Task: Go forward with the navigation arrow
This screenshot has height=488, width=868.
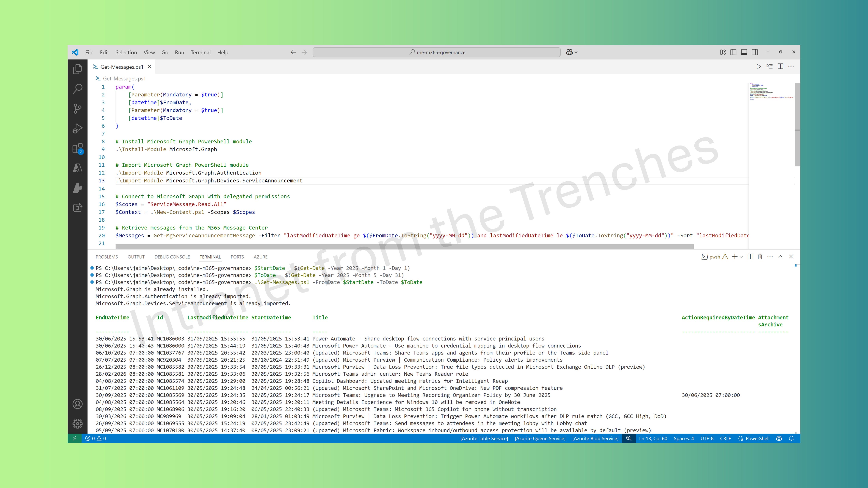Action: [x=304, y=52]
